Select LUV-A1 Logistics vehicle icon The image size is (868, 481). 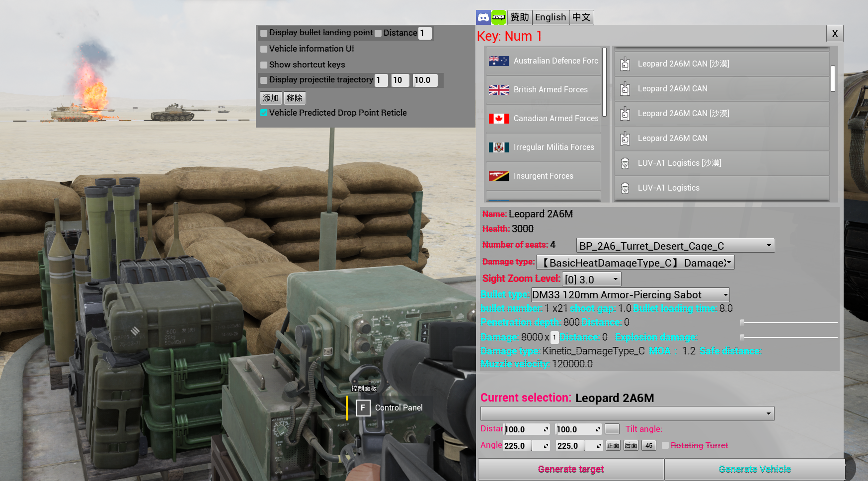(x=625, y=188)
